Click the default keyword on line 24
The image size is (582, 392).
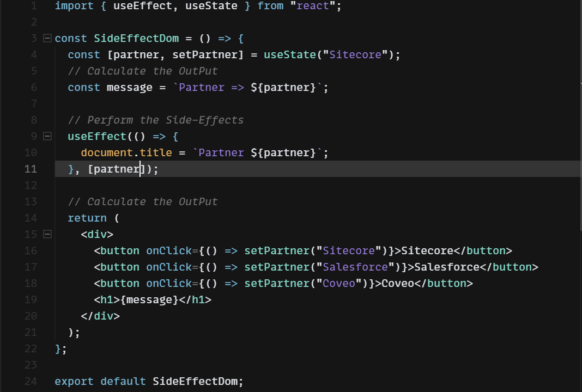(x=123, y=381)
